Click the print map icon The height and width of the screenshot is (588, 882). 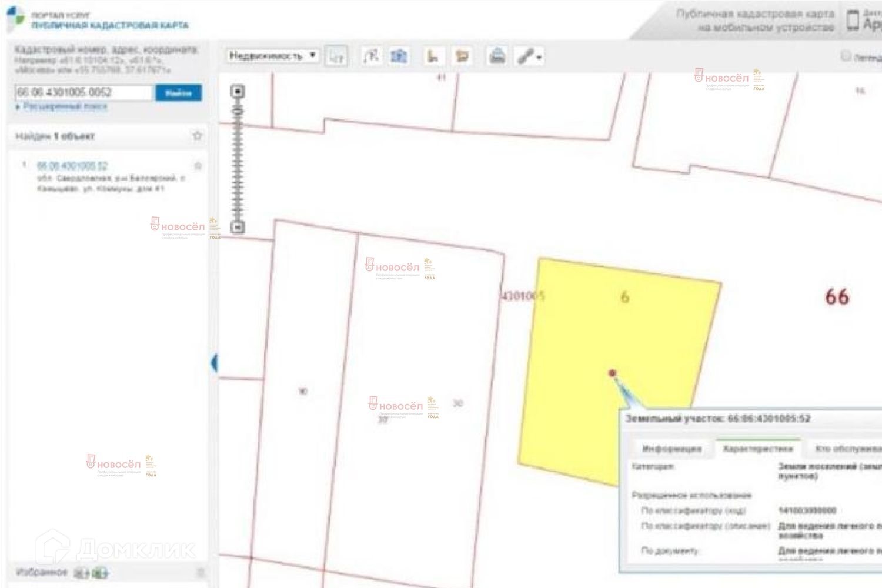click(497, 56)
